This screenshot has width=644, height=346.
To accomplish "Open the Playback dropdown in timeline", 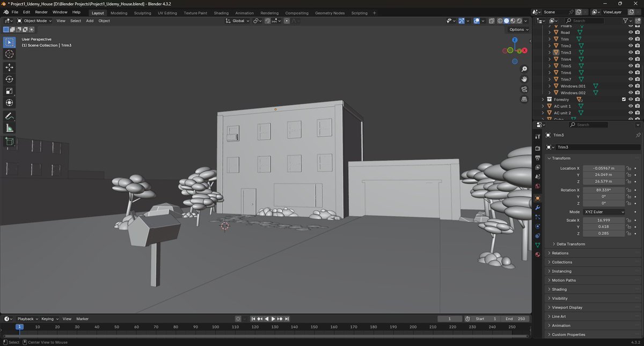I will click(x=27, y=319).
